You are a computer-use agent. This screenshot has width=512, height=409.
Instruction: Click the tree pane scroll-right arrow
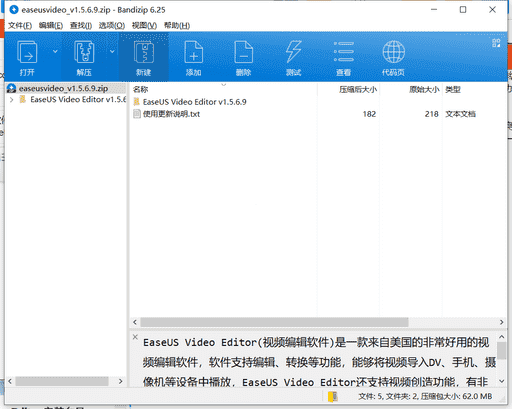coord(121,381)
